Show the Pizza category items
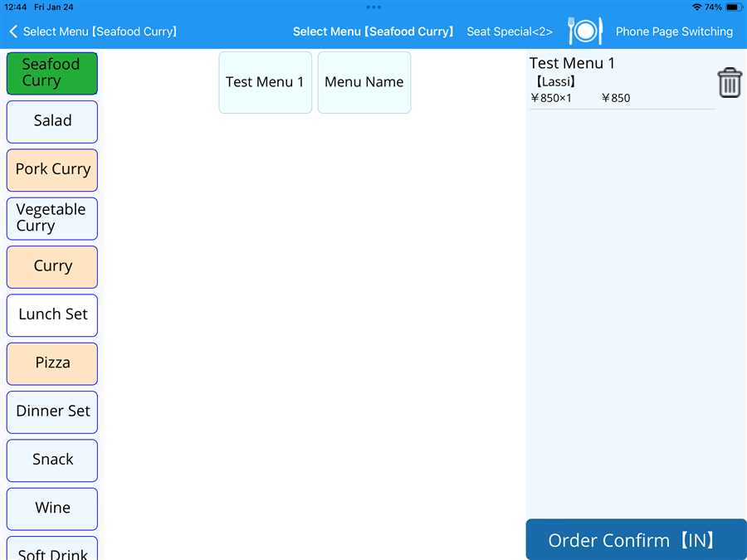The width and height of the screenshot is (747, 560). coord(52,363)
